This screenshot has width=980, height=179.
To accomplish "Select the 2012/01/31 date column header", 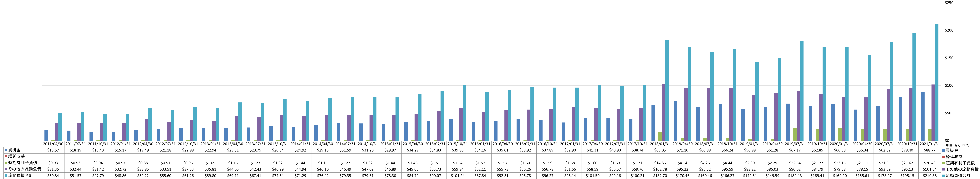I will coord(121,144).
